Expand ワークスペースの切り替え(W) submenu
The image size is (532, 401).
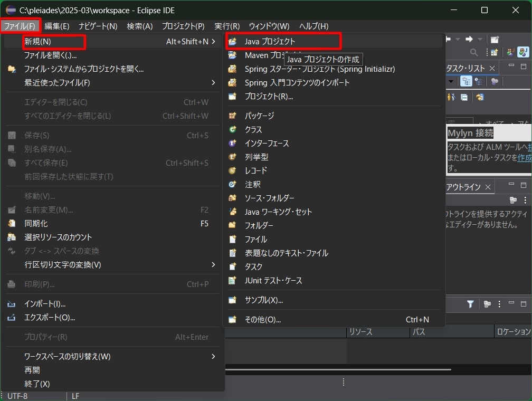112,356
